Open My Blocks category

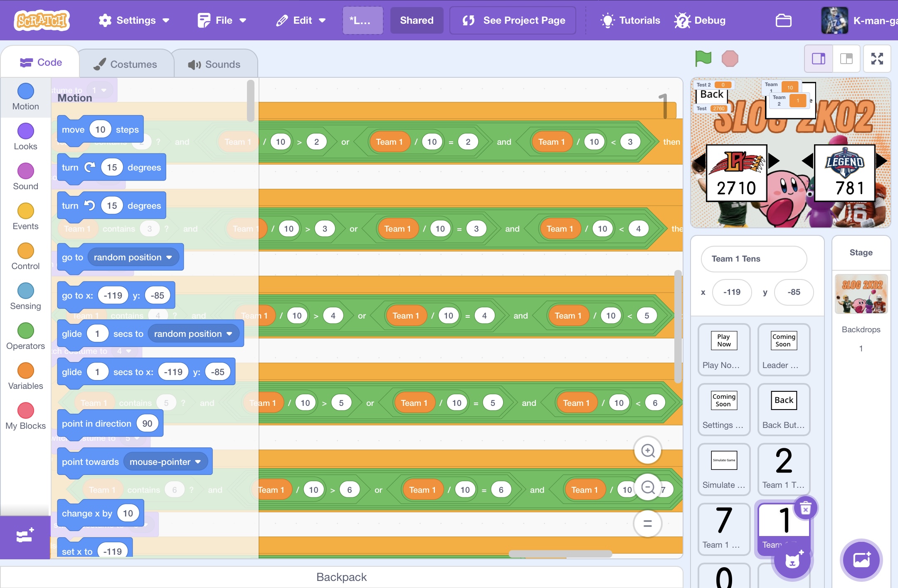[25, 416]
